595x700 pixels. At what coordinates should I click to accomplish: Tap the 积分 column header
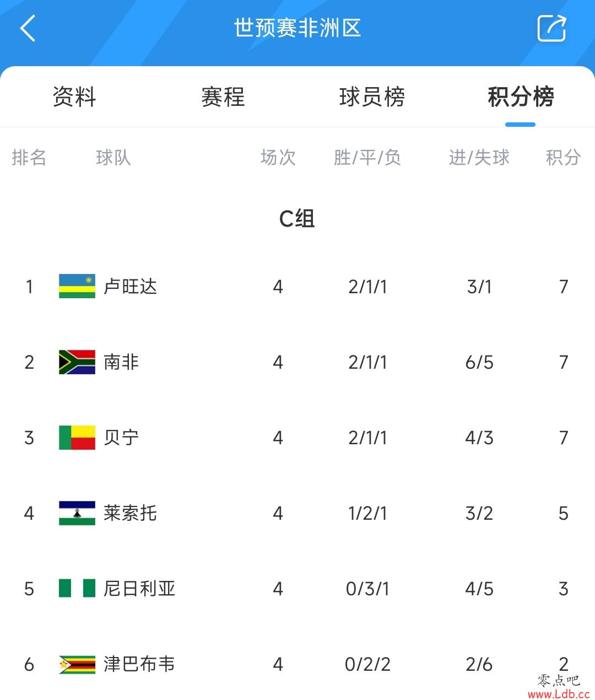click(x=563, y=158)
